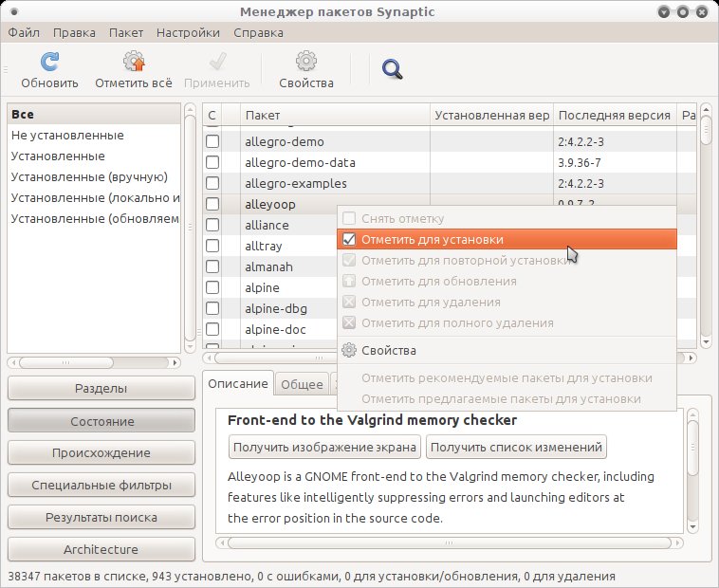Click the Результаты поиска button
This screenshot has height=588, width=719.
101,517
